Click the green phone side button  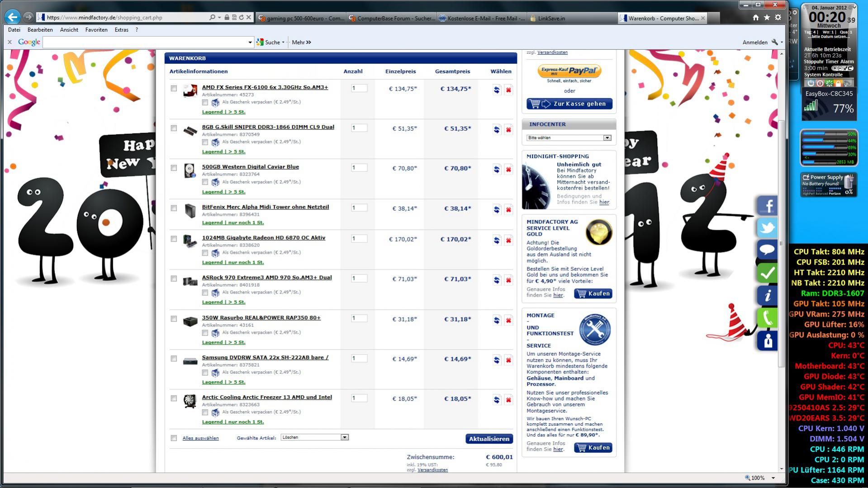pos(767,317)
